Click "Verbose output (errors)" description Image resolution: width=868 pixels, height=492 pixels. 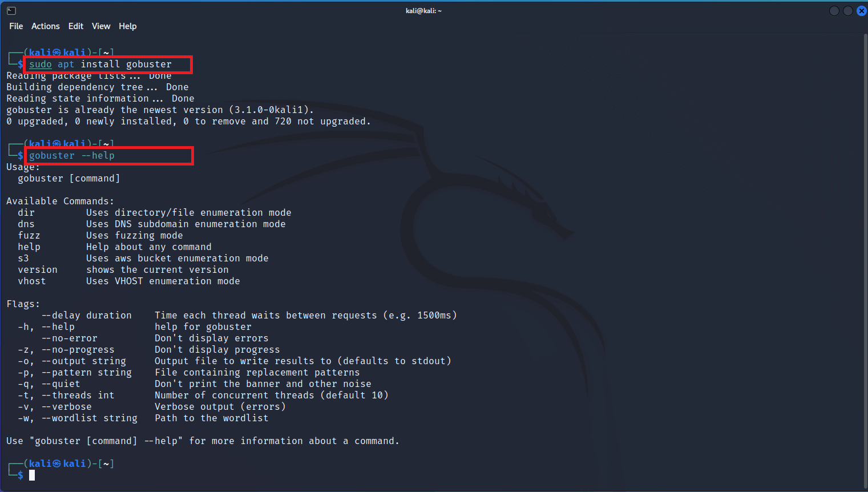[x=220, y=407]
